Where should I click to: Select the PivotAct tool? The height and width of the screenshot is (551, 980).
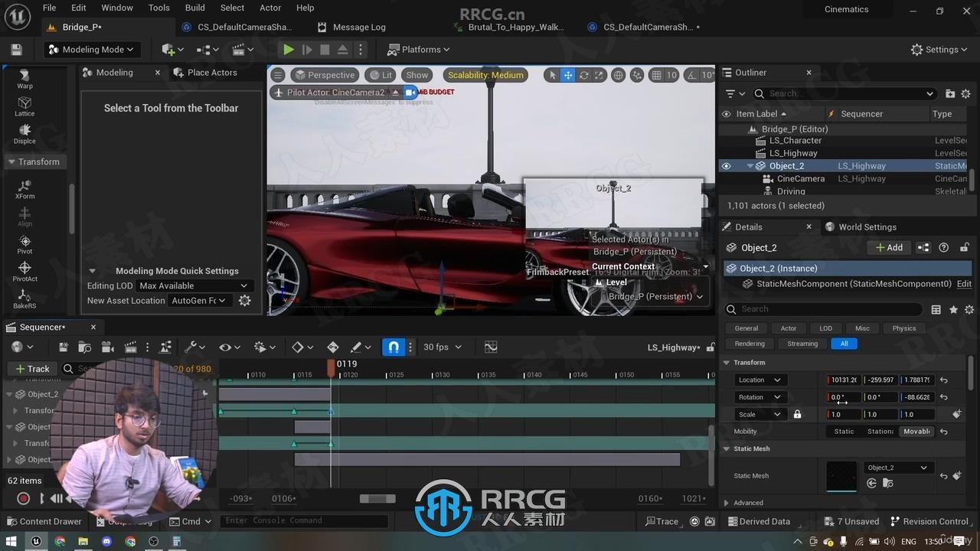point(24,272)
